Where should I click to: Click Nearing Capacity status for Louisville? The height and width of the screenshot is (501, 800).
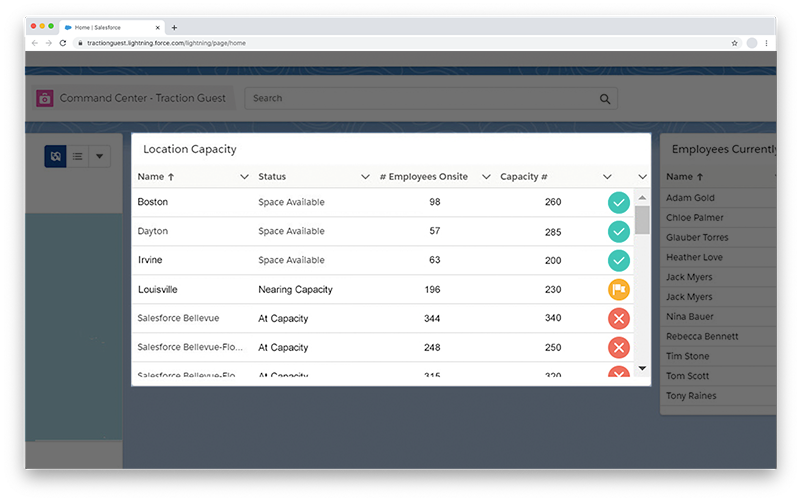[295, 289]
